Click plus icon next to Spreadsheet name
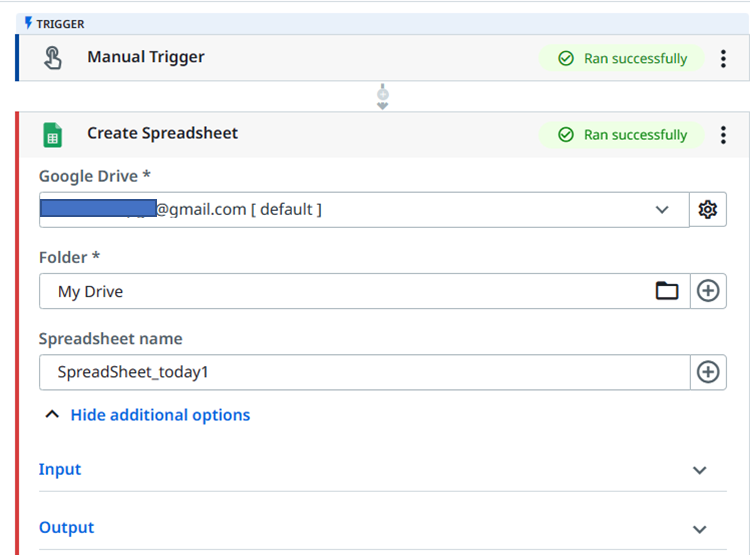This screenshot has width=750, height=555. click(x=708, y=372)
